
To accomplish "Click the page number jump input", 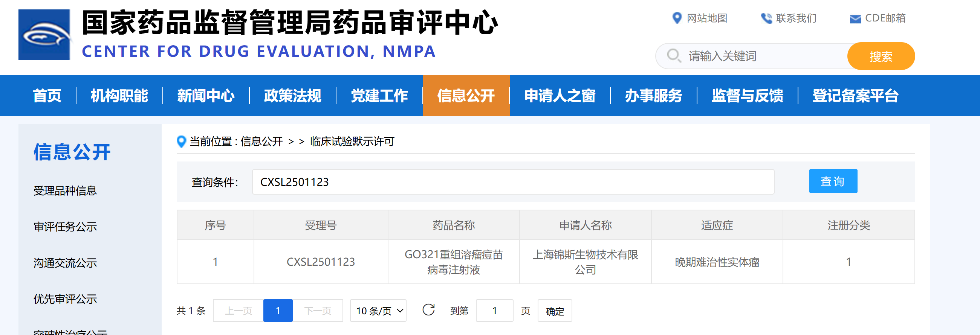I will coord(494,311).
